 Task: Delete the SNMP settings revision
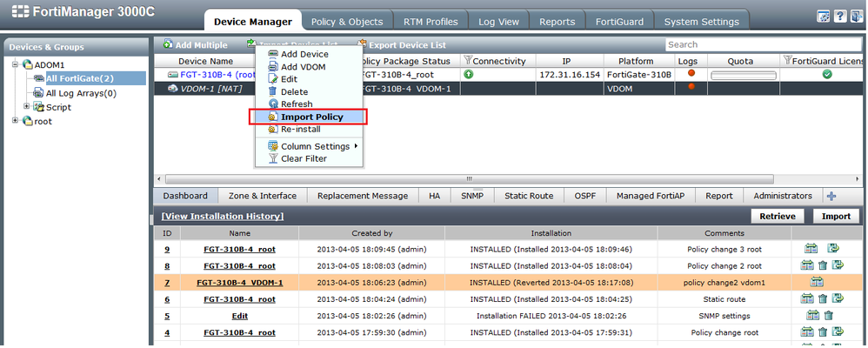828,316
